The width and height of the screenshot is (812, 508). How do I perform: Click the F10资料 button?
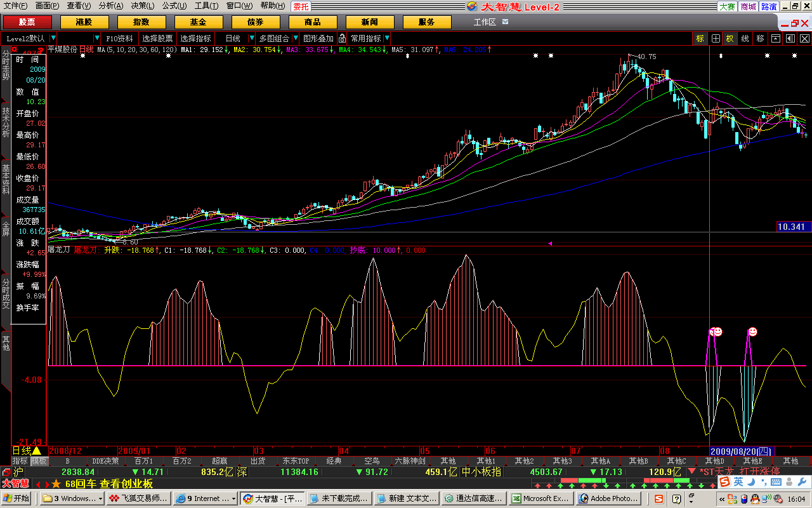pyautogui.click(x=119, y=39)
